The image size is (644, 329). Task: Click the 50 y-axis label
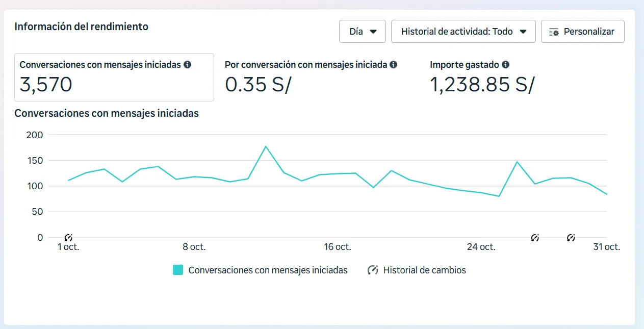coord(37,212)
